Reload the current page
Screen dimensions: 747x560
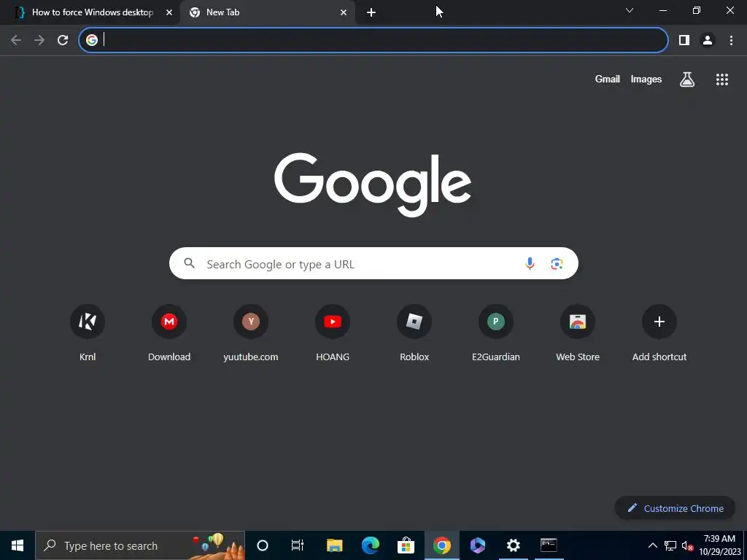pyautogui.click(x=63, y=40)
